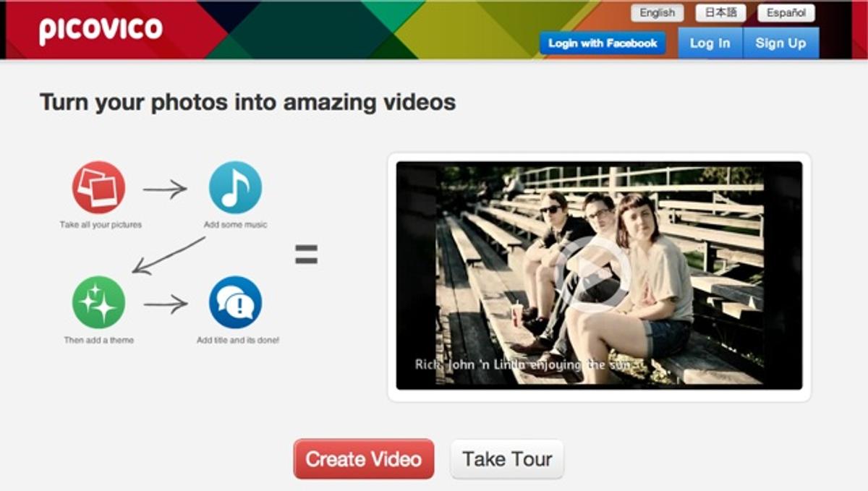Click the 'Add some music' caption

pyautogui.click(x=235, y=225)
